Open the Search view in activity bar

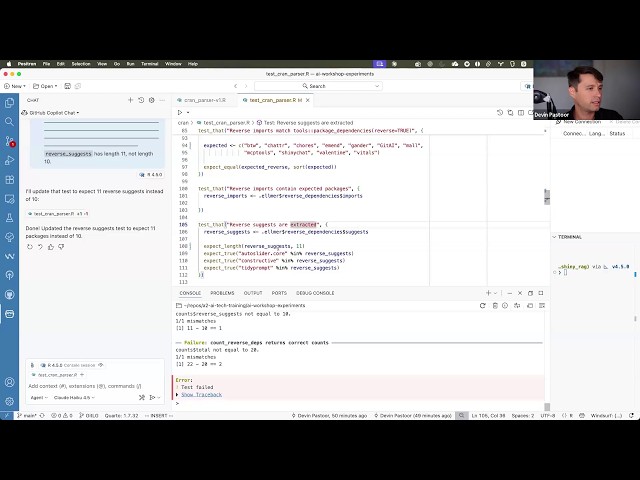[9, 122]
